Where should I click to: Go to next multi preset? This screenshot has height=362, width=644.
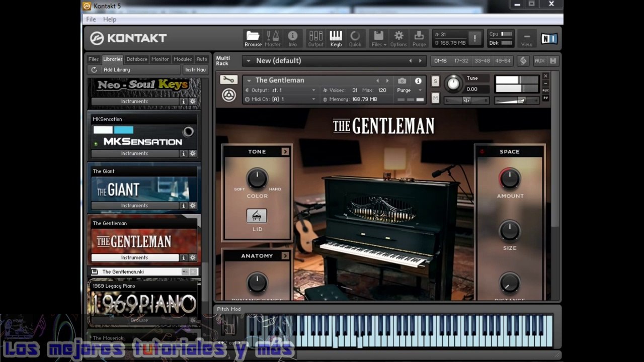pos(420,61)
